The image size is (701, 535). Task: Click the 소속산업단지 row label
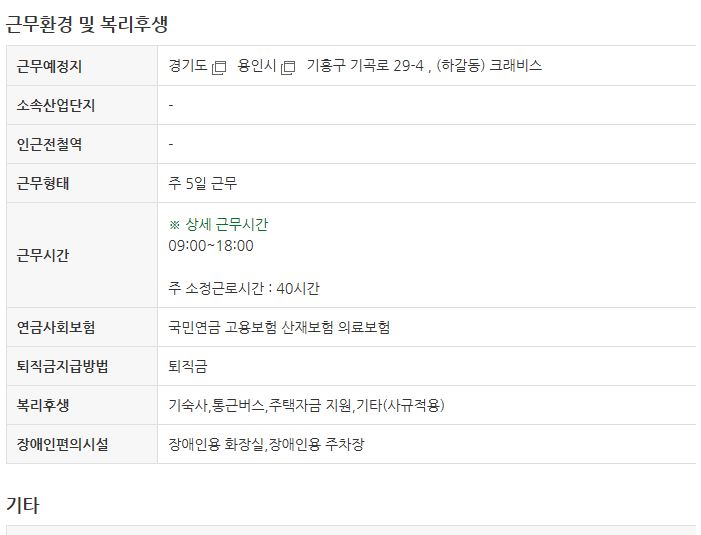click(56, 105)
